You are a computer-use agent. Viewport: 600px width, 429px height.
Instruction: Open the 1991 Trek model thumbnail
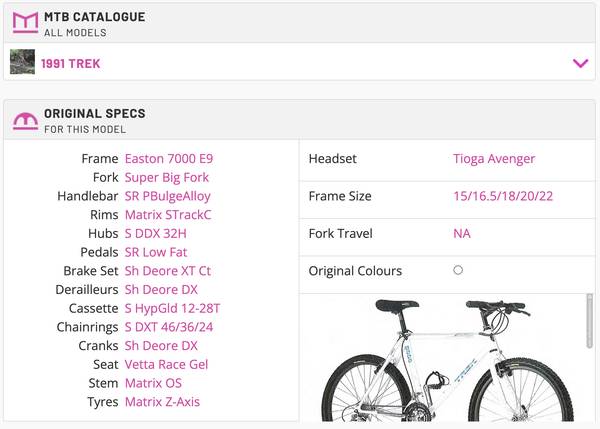tap(23, 63)
